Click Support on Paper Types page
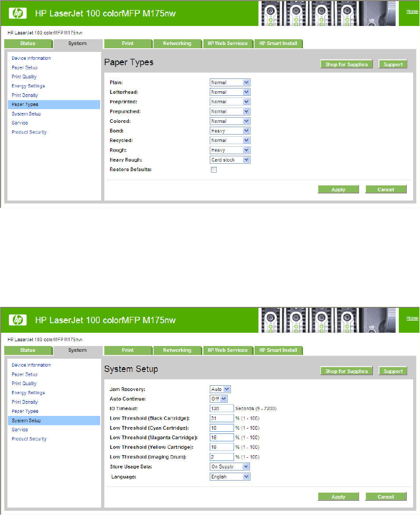420x515 pixels. pyautogui.click(x=393, y=65)
